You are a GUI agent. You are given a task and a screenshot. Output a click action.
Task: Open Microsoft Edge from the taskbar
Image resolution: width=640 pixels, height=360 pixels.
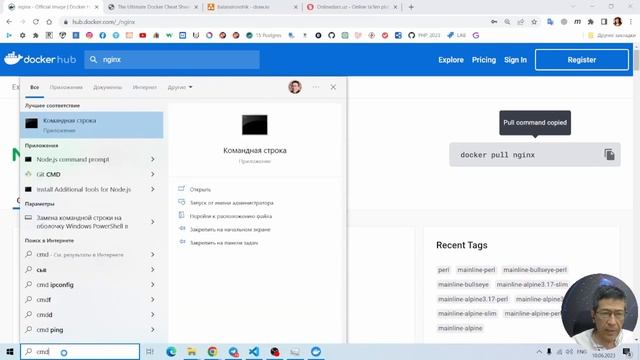[x=171, y=351]
